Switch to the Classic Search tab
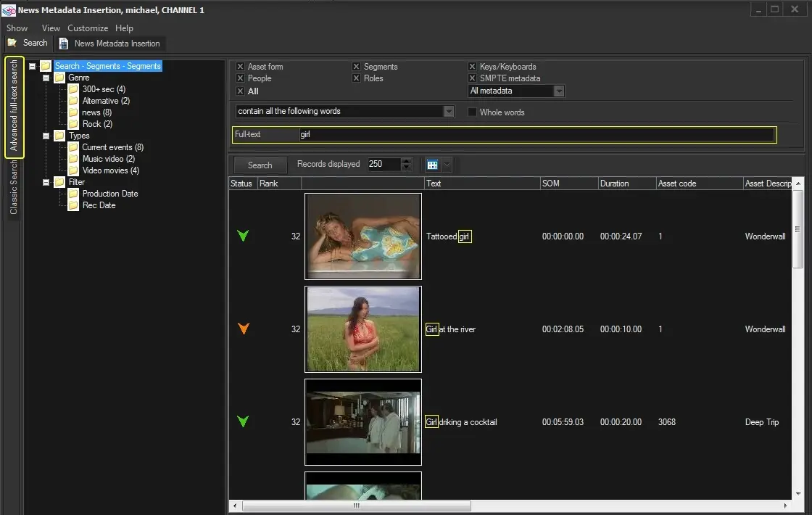 (x=14, y=188)
